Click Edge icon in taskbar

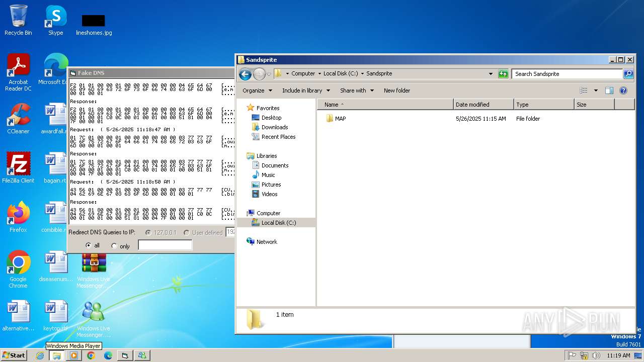(108, 355)
